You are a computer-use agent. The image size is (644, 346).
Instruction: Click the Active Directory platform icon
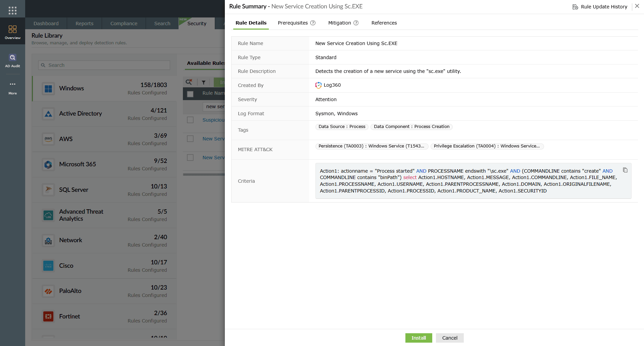pos(48,114)
